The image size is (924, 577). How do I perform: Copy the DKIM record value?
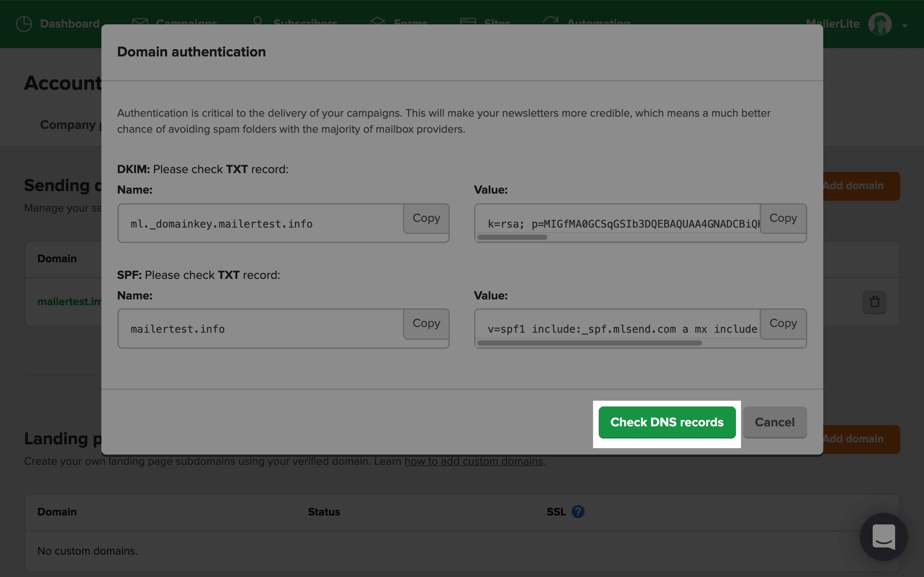[x=783, y=218]
